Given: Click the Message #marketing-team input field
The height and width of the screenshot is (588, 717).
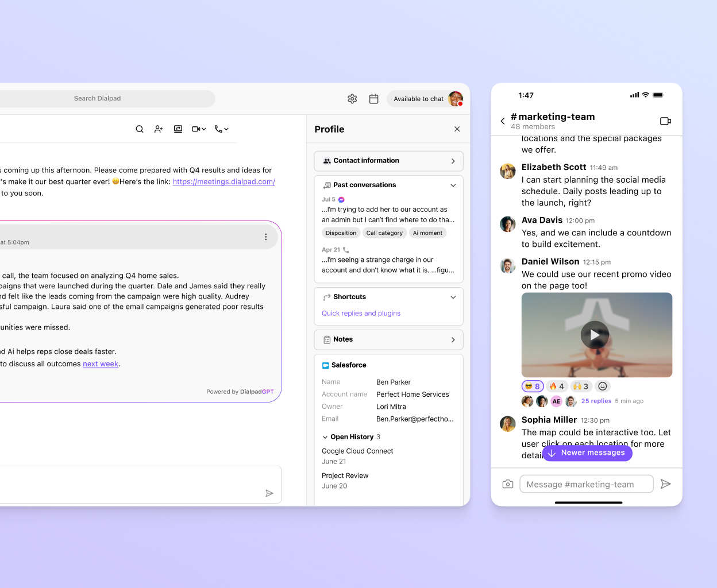Looking at the screenshot, I should pos(586,484).
